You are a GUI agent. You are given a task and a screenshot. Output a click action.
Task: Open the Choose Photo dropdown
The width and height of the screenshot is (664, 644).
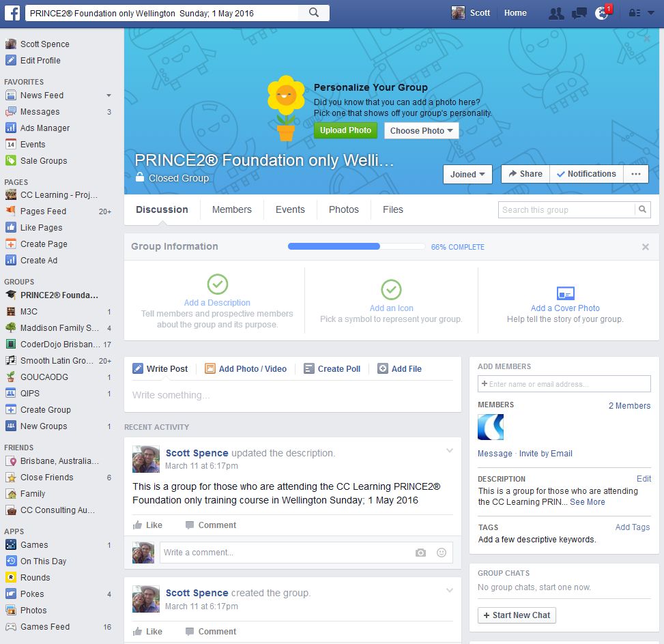tap(421, 130)
